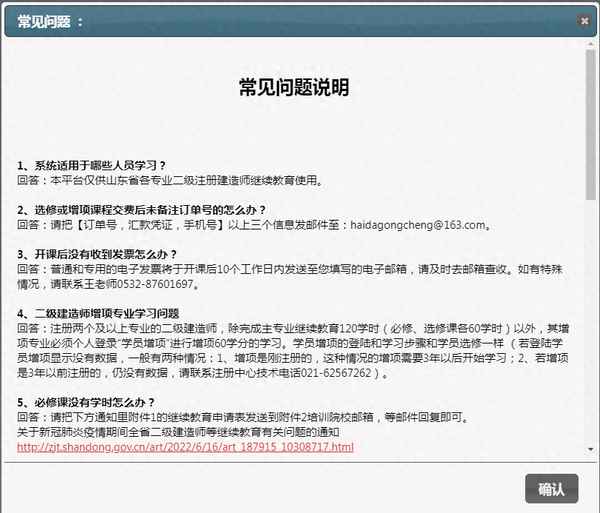Select question 4、二级建造师增项专业学习问题
The height and width of the screenshot is (513, 600).
coord(98,314)
